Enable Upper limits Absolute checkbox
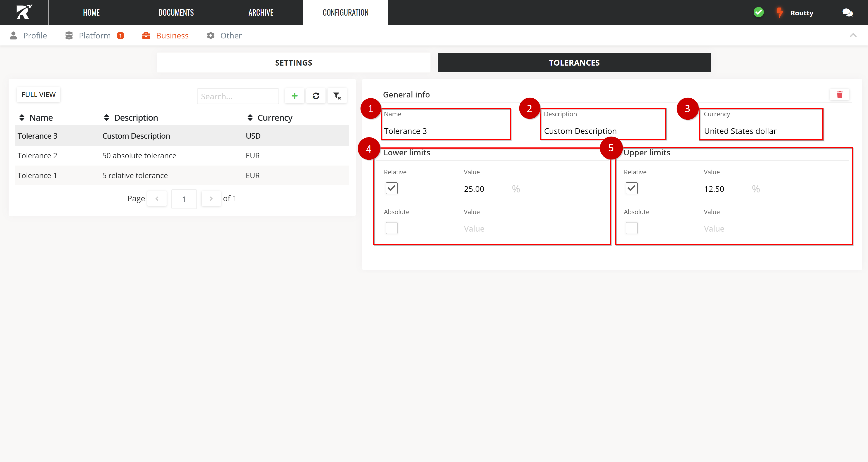 pos(632,228)
